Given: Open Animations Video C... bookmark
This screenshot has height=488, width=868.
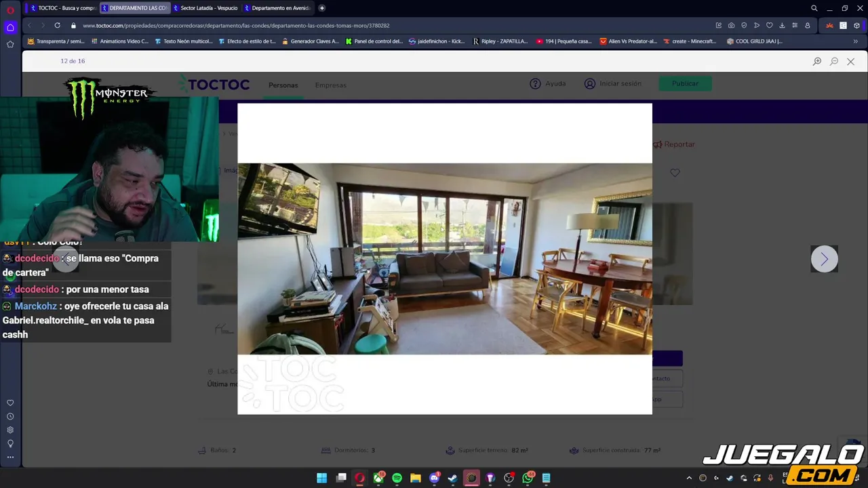Looking at the screenshot, I should pyautogui.click(x=119, y=41).
